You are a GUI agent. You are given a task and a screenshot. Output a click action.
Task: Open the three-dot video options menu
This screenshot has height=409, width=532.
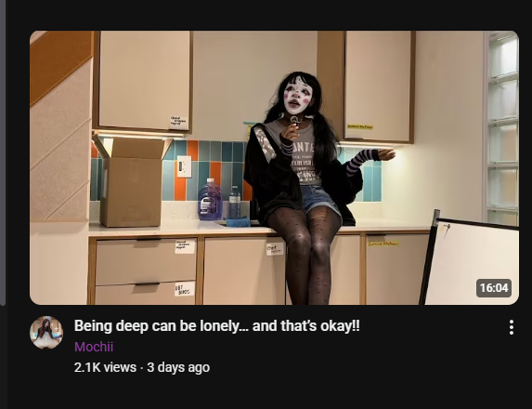pos(512,327)
